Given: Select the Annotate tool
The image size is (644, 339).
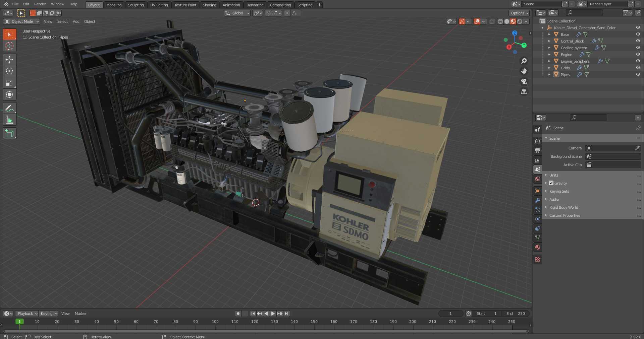Looking at the screenshot, I should coord(9,108).
